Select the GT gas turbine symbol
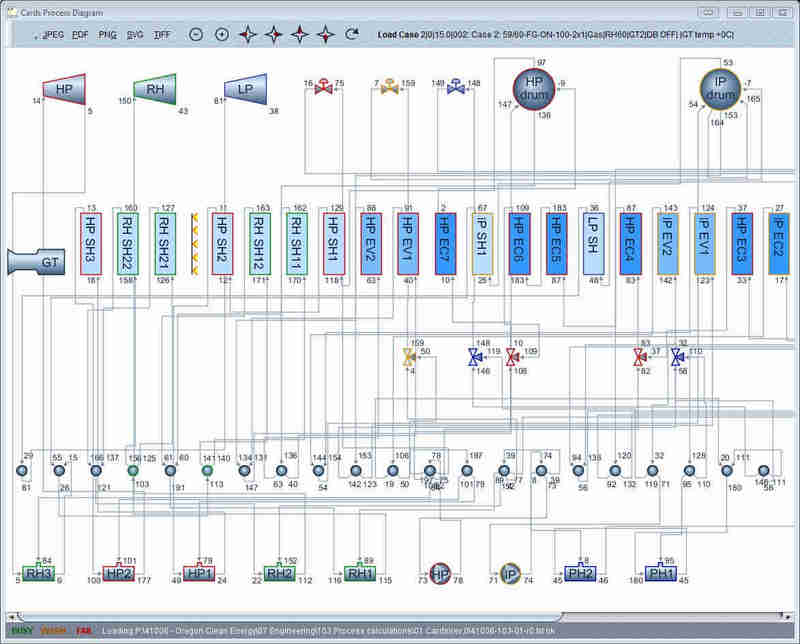This screenshot has width=800, height=644. point(37,262)
